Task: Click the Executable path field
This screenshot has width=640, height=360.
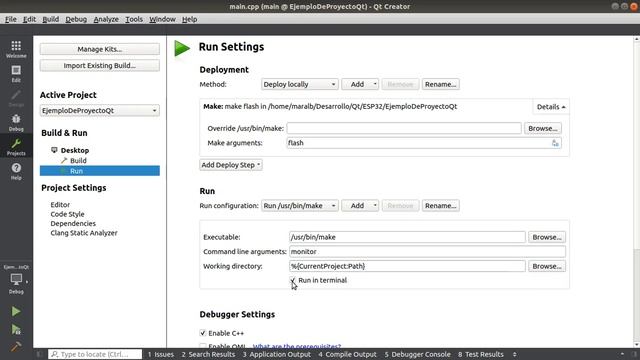Action: (407, 237)
